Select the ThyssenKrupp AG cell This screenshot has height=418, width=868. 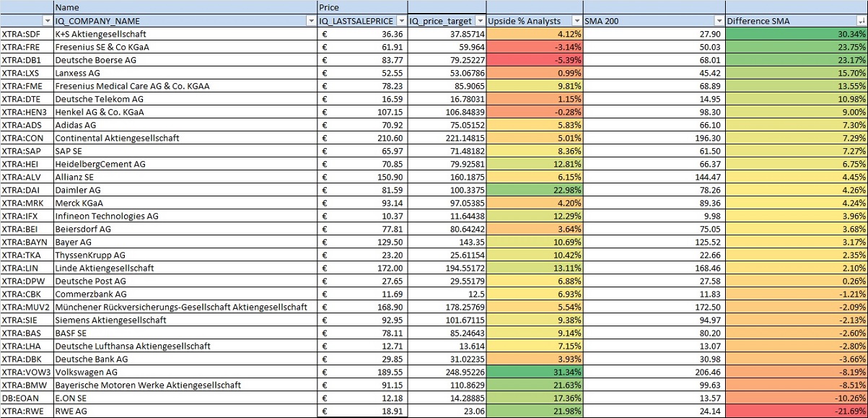pyautogui.click(x=185, y=255)
